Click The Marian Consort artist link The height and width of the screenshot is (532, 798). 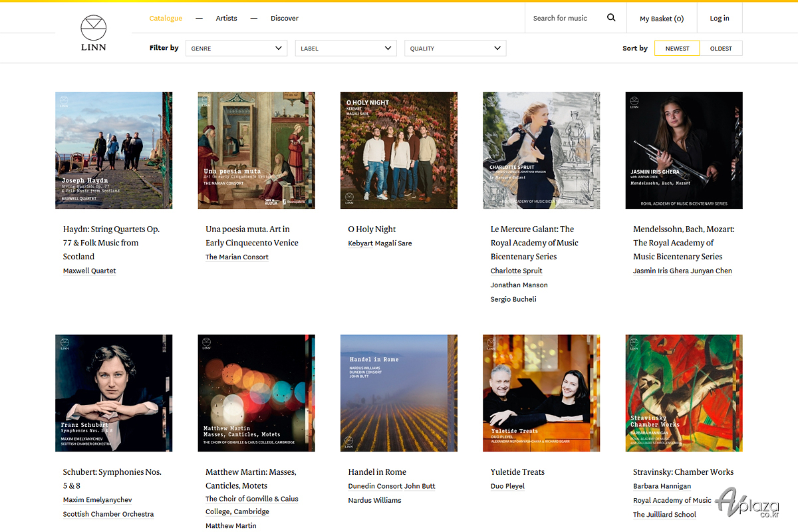click(x=237, y=257)
